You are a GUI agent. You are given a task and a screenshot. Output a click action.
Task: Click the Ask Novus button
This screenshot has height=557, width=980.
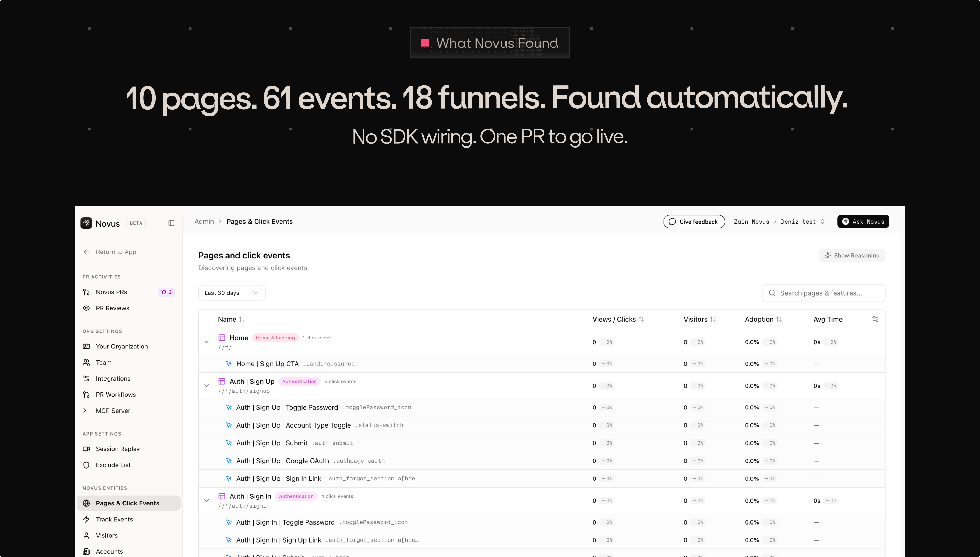click(863, 222)
